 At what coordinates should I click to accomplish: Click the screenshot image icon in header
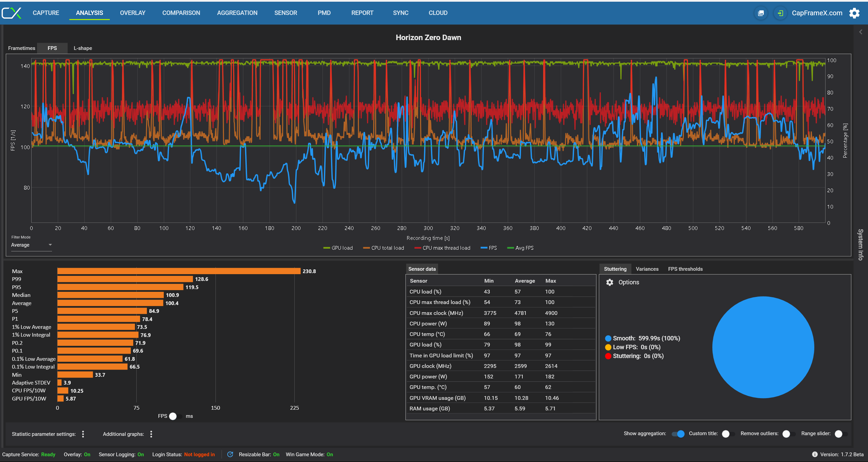[x=761, y=13]
